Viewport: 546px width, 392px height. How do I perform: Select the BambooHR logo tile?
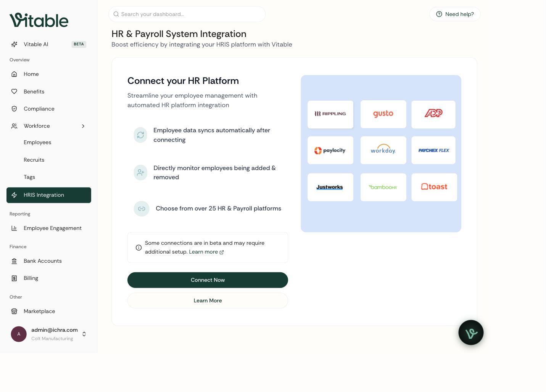pyautogui.click(x=383, y=187)
